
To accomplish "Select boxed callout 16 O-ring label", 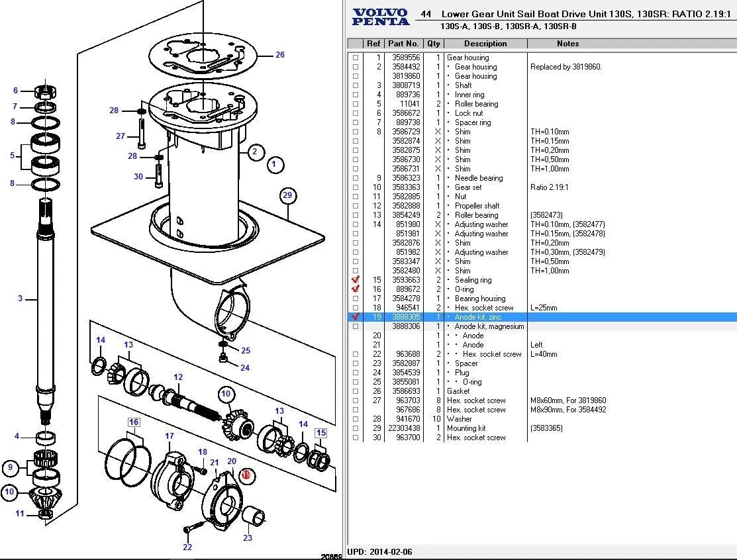I will click(134, 422).
